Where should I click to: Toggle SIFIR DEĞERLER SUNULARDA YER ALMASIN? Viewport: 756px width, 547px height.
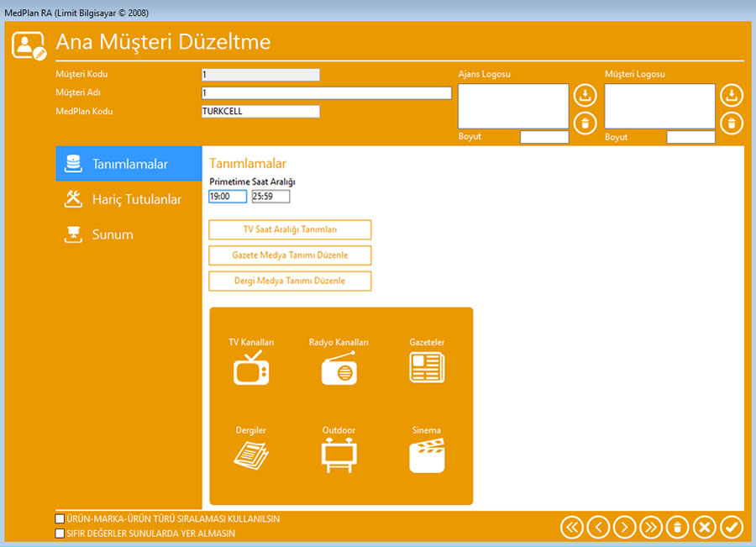[x=60, y=533]
